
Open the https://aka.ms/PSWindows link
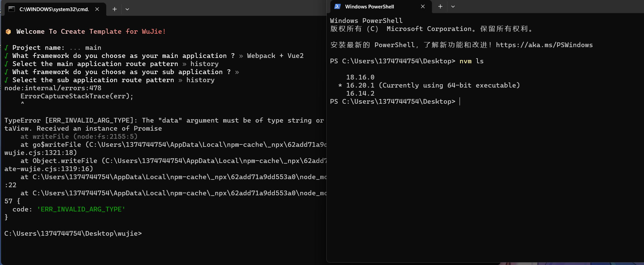click(544, 45)
